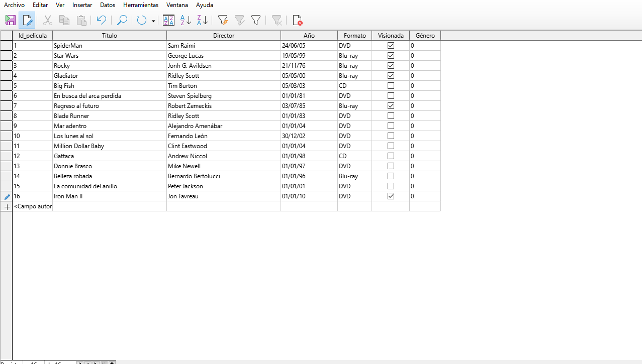Click the Formato cell 'CD' for Big Fish
Image resolution: width=642 pixels, height=364 pixels.
point(355,86)
